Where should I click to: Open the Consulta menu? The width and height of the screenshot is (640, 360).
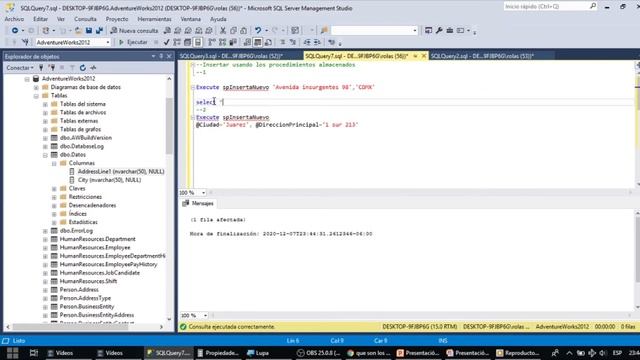click(x=85, y=19)
